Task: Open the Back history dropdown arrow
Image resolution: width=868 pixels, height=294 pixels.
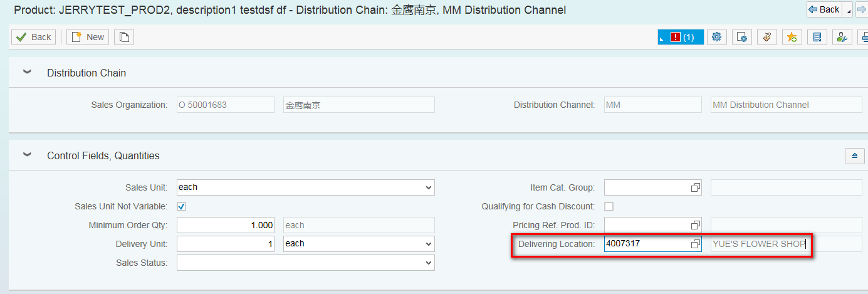Action: 849,10
